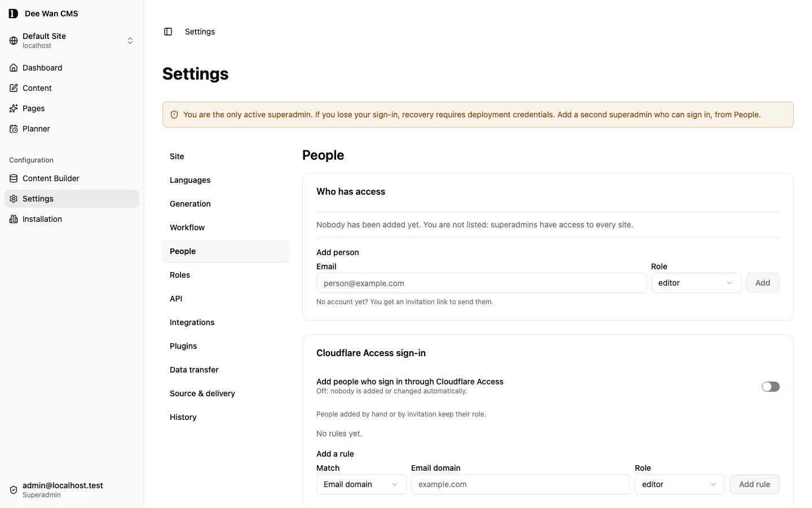Open Integrations settings
The image size is (812, 508).
coord(226,322)
